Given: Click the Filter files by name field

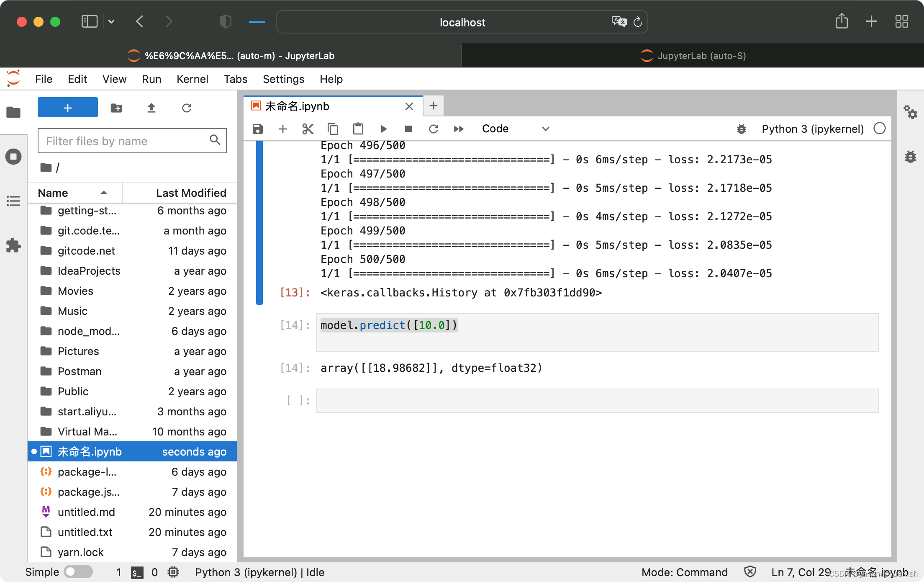Looking at the screenshot, I should click(x=132, y=141).
